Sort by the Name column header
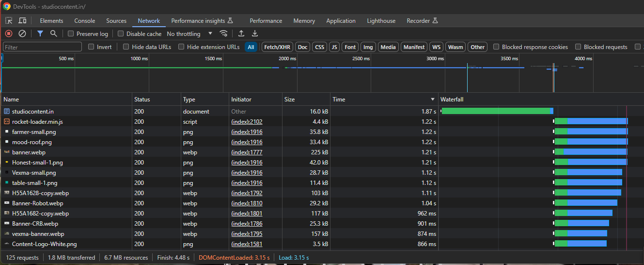 pos(66,99)
